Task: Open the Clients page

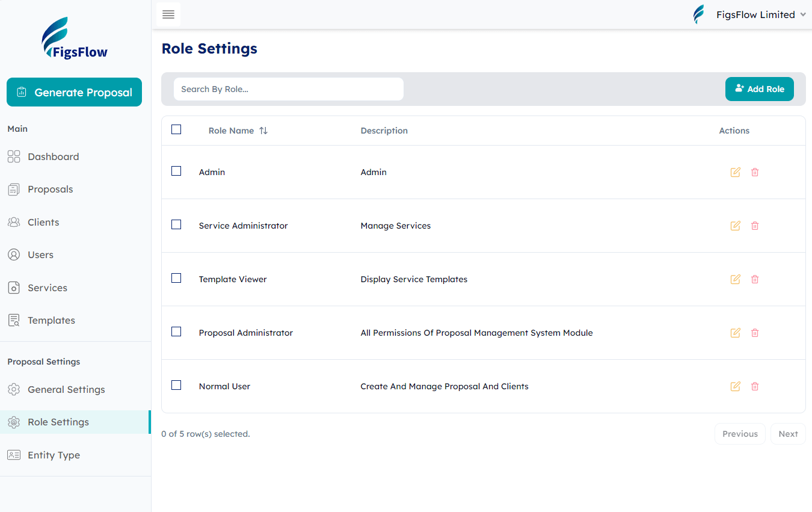Action: click(x=43, y=222)
